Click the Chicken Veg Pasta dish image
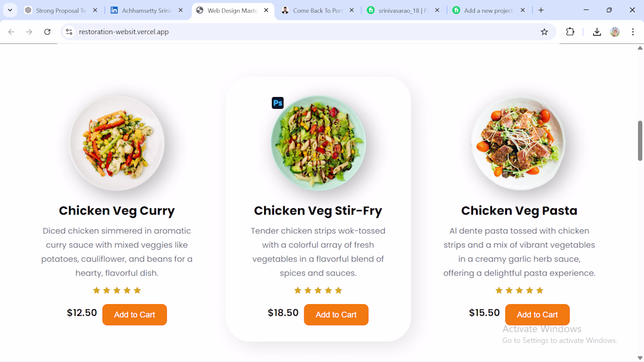The image size is (644, 362). click(x=519, y=143)
